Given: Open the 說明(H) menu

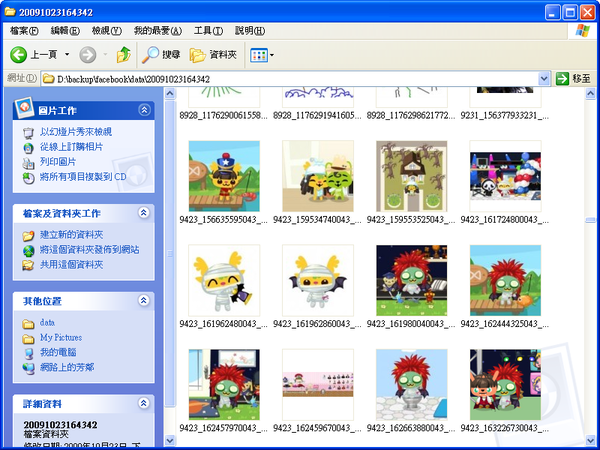Looking at the screenshot, I should (x=250, y=31).
